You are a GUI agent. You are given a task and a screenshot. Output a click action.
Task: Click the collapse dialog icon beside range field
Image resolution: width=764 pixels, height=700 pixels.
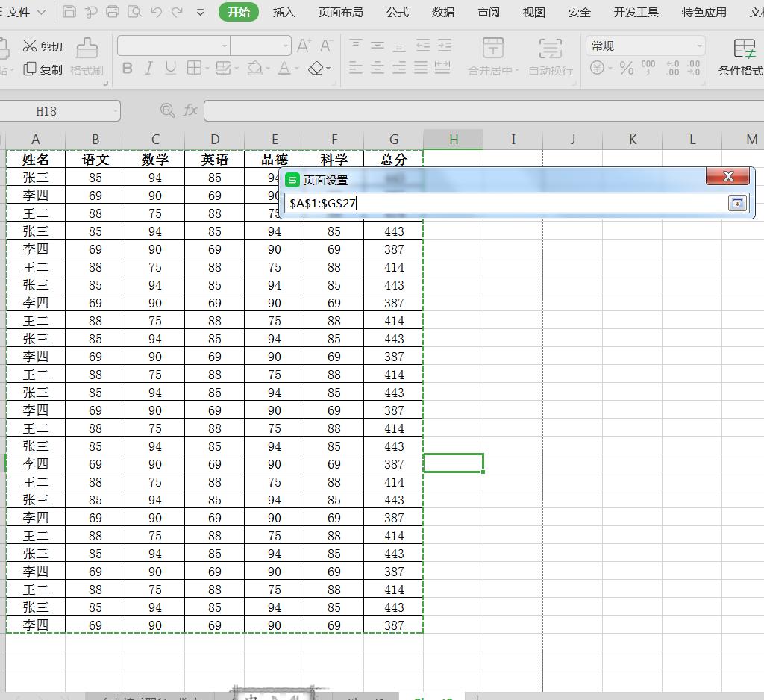(x=736, y=203)
